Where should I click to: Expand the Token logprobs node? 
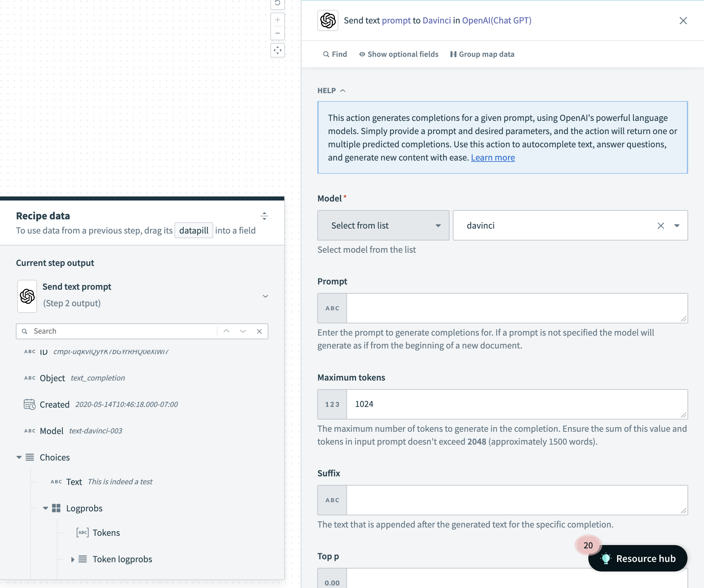pyautogui.click(x=73, y=559)
